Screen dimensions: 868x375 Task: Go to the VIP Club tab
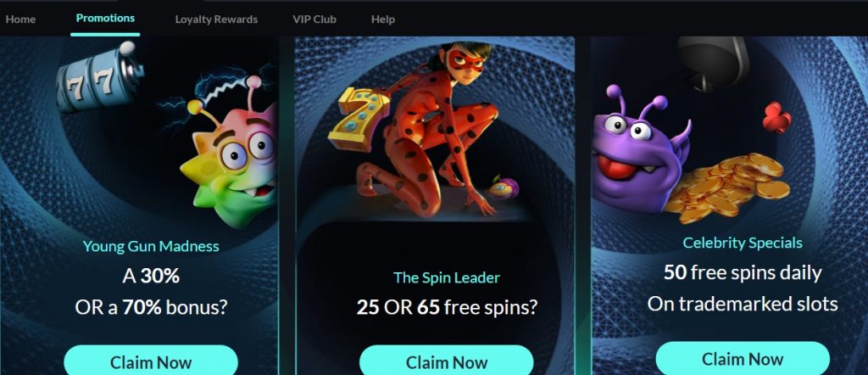coord(314,19)
